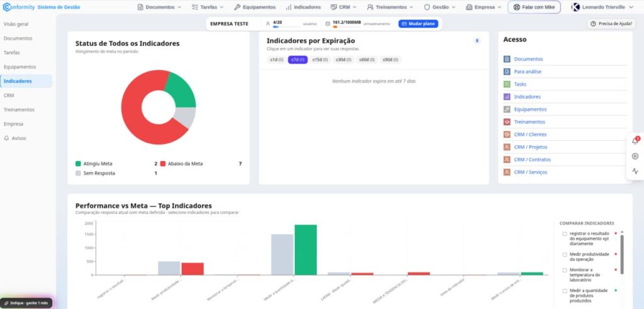
Task: Click the Precisa de Ajuda? button
Action: (611, 24)
